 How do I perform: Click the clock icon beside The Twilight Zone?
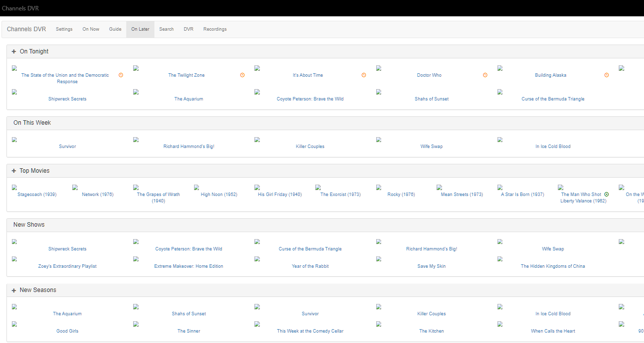[x=242, y=75]
